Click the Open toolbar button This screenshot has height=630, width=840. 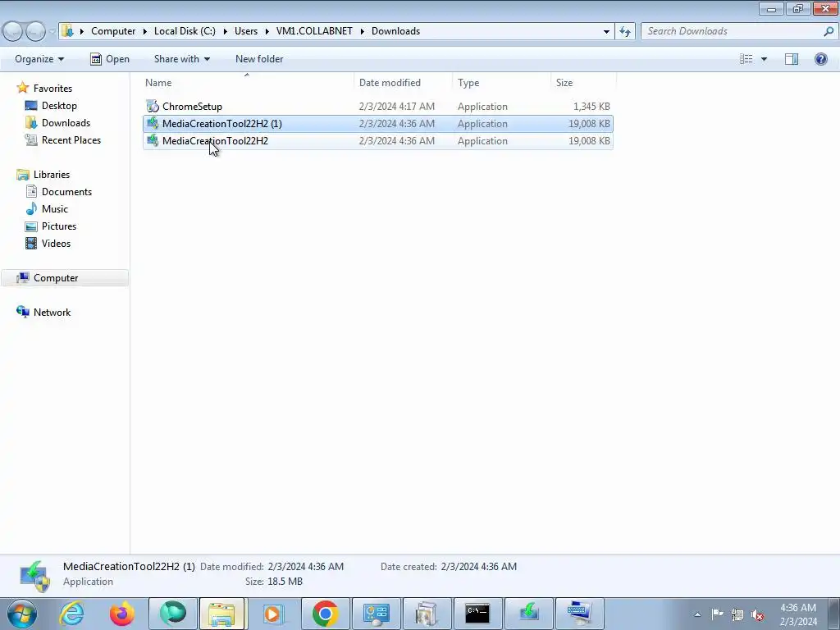110,59
